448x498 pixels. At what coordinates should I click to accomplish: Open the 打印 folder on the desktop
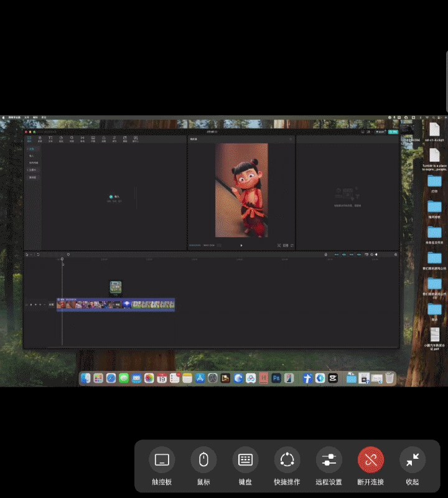(x=434, y=182)
